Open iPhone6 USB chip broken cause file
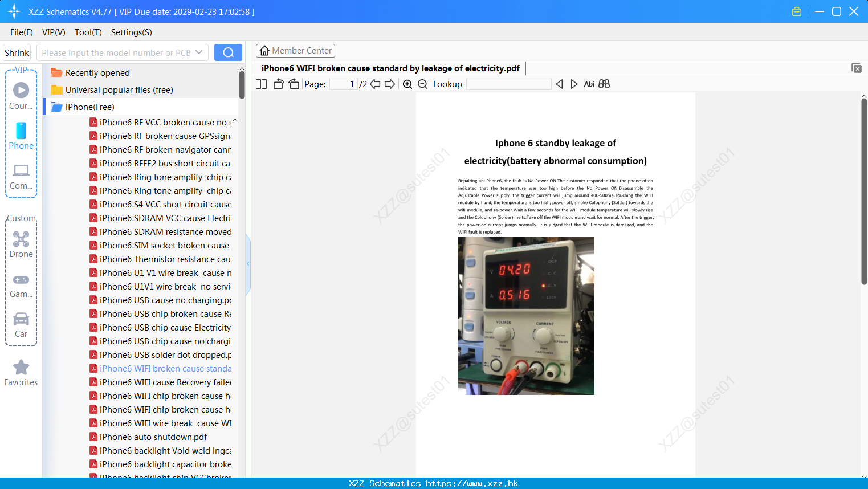 point(161,314)
